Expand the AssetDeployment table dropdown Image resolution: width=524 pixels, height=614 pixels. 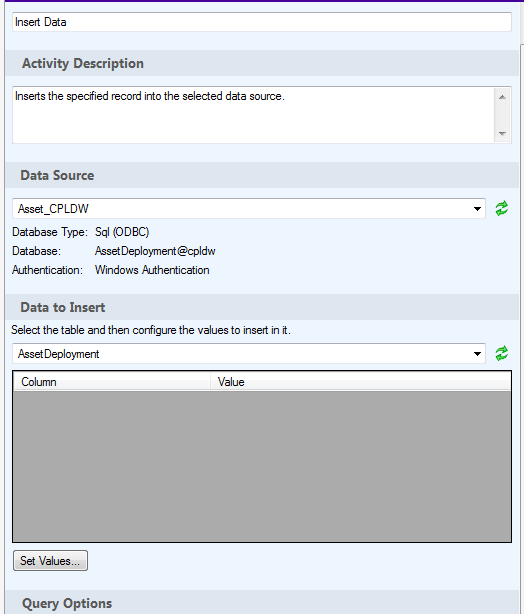point(477,354)
